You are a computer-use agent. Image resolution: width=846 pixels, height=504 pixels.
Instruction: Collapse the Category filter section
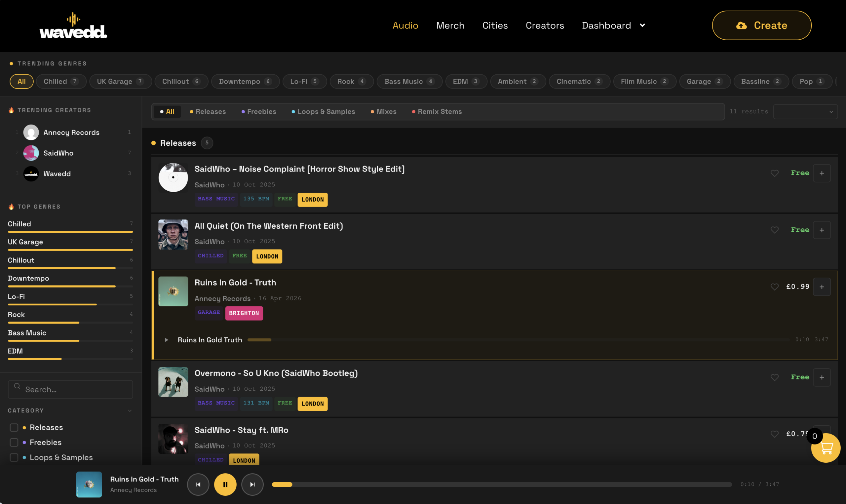[x=130, y=410]
